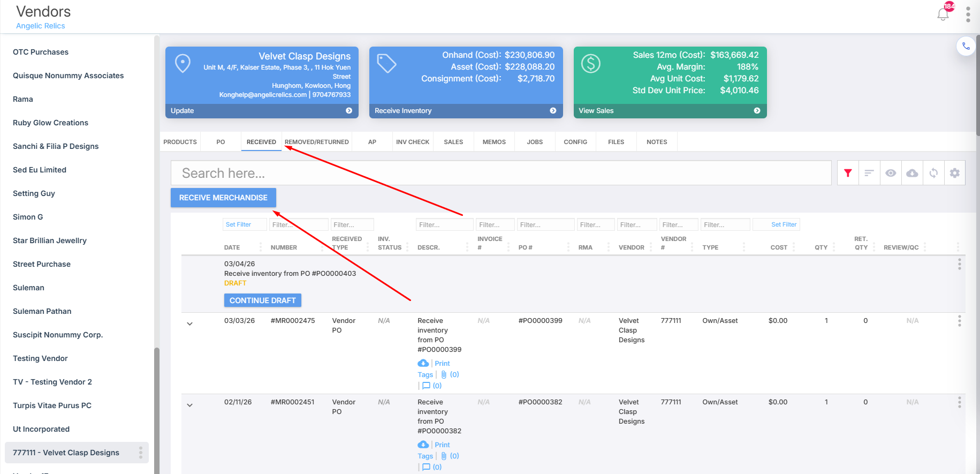Open the table settings gear icon

tap(955, 173)
